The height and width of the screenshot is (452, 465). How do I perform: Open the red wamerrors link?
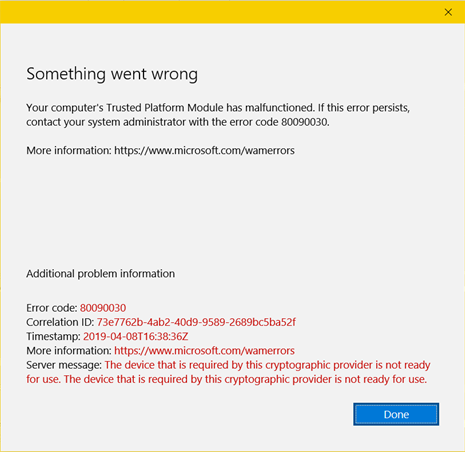pos(204,351)
